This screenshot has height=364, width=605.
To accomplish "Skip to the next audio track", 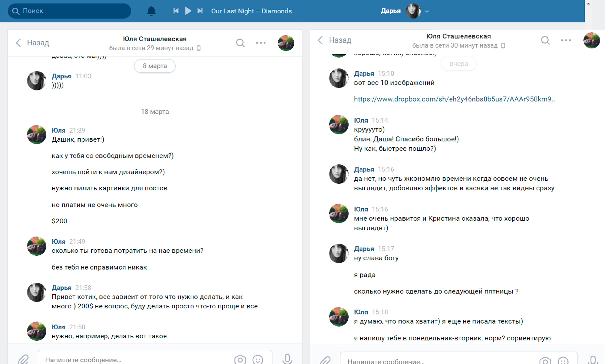I will [200, 11].
